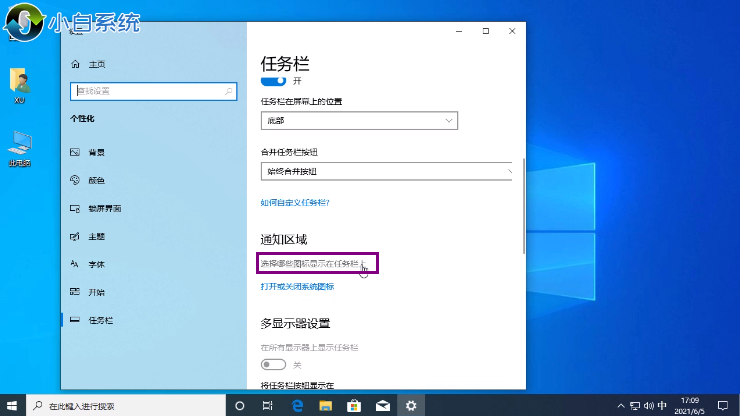Image resolution: width=740 pixels, height=416 pixels.
Task: Launch Microsoft Edge from taskbar
Action: click(297, 406)
